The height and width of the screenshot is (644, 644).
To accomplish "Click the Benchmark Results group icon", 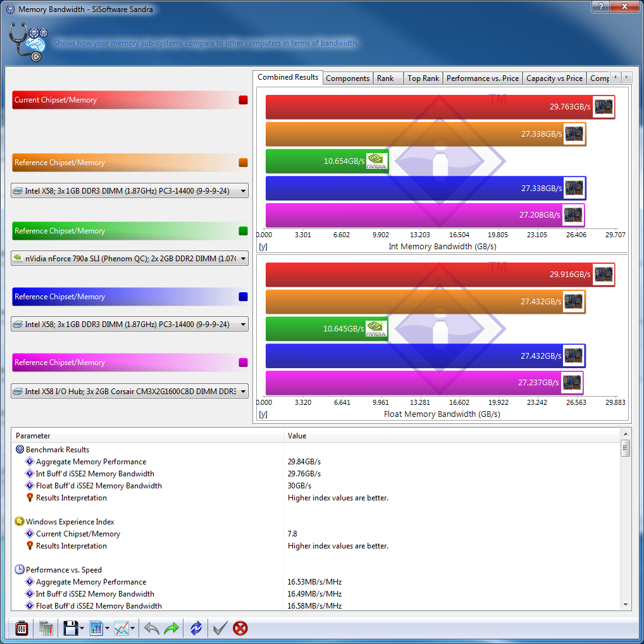I will pos(20,449).
